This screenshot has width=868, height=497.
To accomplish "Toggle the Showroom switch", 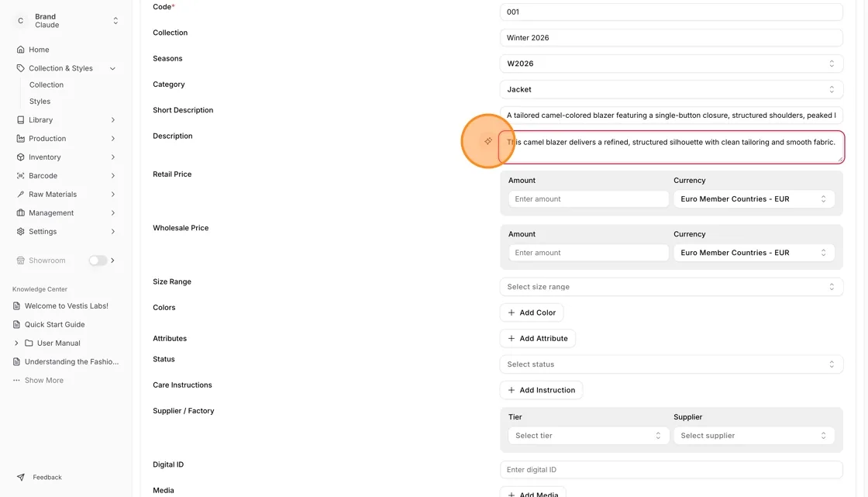I will [98, 261].
